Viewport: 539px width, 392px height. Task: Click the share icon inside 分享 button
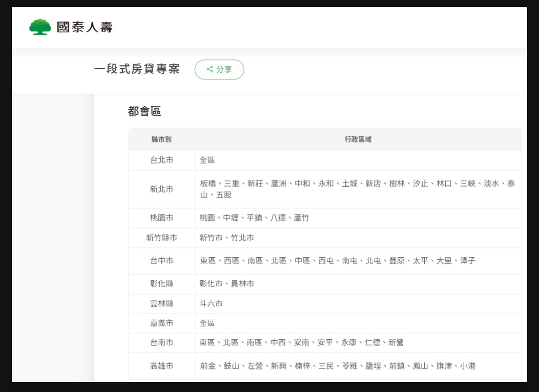(x=210, y=69)
